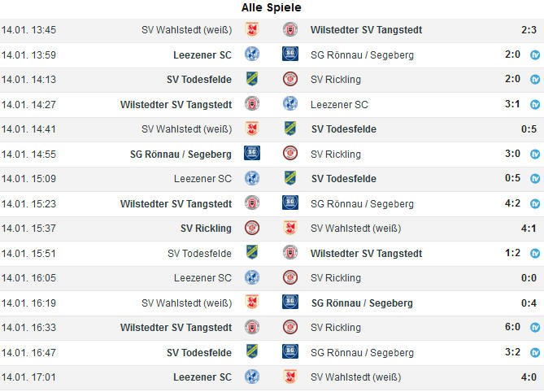Click Leezener SC crest in 13:59 row
Screen dimensions: 544x392
pos(252,54)
